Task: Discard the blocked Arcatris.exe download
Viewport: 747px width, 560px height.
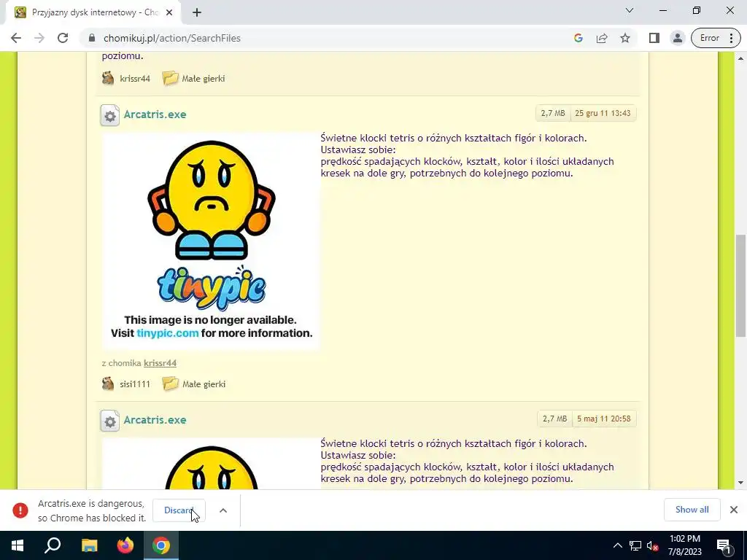Action: [x=179, y=510]
